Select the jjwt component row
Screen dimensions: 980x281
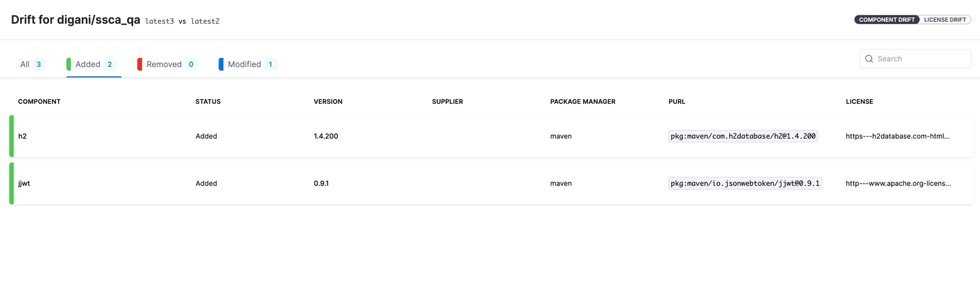tap(491, 184)
